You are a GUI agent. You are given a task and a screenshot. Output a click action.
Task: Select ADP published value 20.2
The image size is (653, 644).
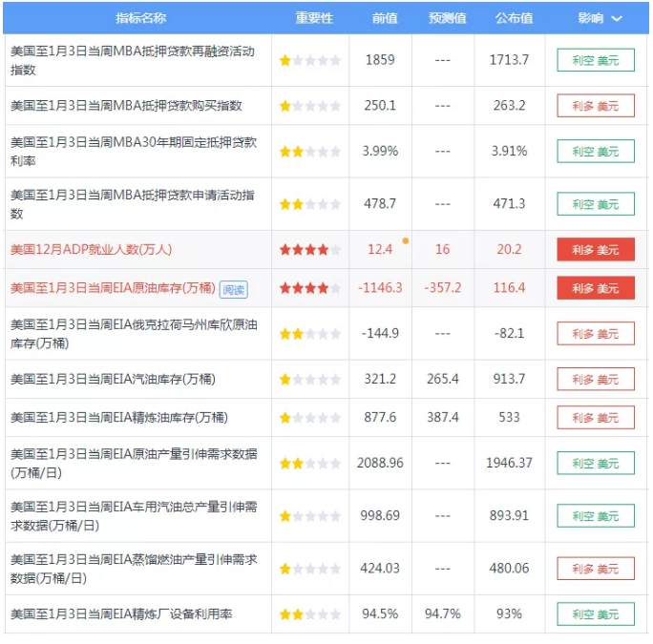[509, 249]
